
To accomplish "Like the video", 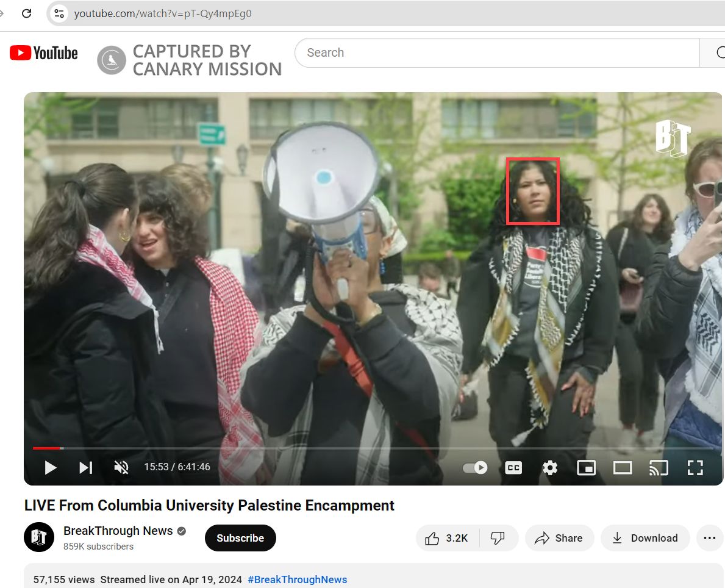I will click(447, 538).
